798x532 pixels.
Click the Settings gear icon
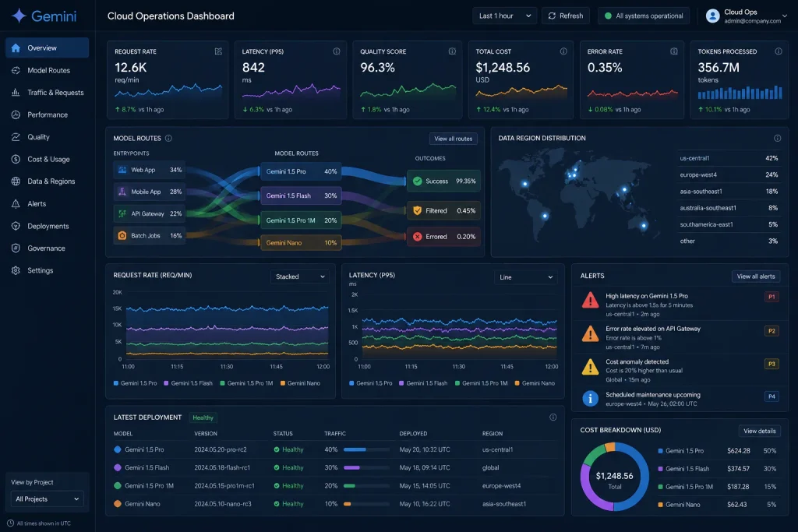16,270
